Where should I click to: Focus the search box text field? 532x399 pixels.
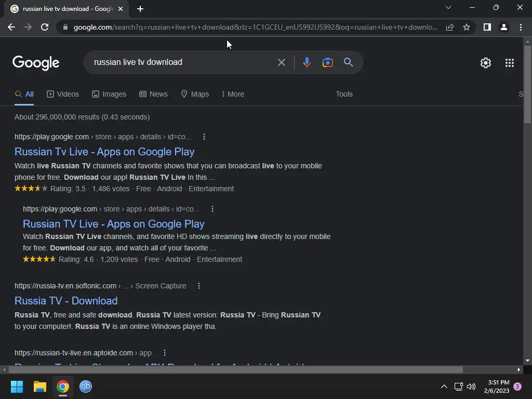click(183, 62)
